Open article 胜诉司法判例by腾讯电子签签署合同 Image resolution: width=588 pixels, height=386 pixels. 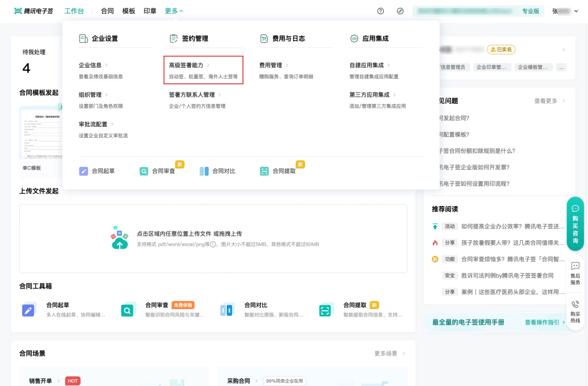click(x=507, y=276)
